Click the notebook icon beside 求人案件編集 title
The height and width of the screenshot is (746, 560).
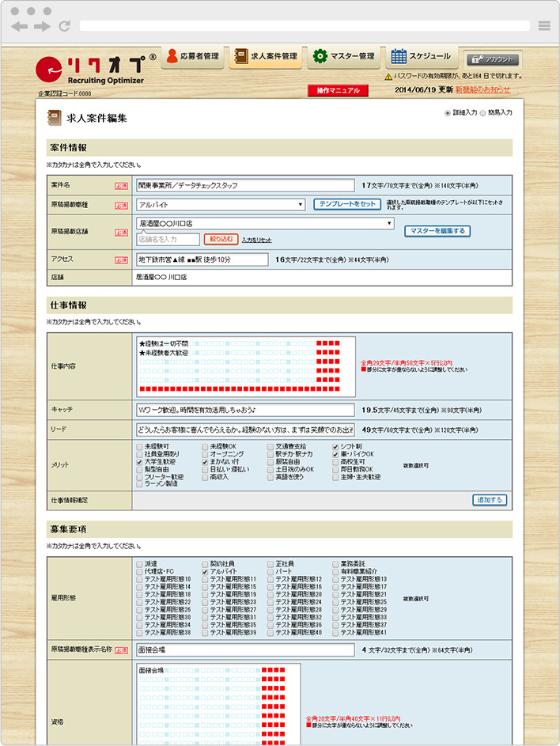pos(55,118)
